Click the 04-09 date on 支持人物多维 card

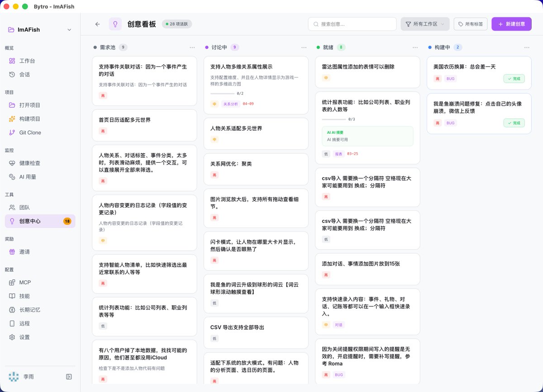[248, 104]
